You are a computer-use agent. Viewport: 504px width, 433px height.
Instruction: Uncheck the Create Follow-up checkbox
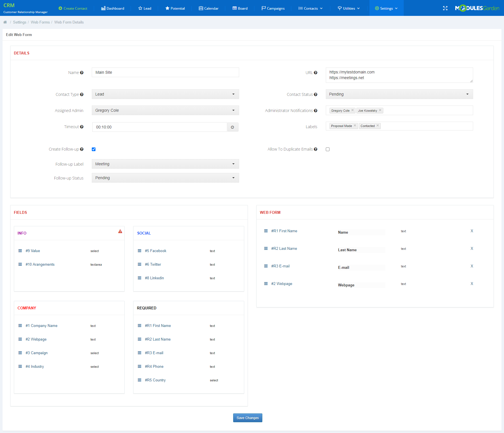(x=93, y=149)
